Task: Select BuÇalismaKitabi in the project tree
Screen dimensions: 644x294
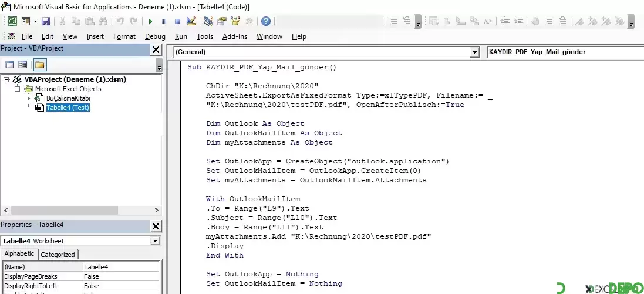Action: coord(68,98)
